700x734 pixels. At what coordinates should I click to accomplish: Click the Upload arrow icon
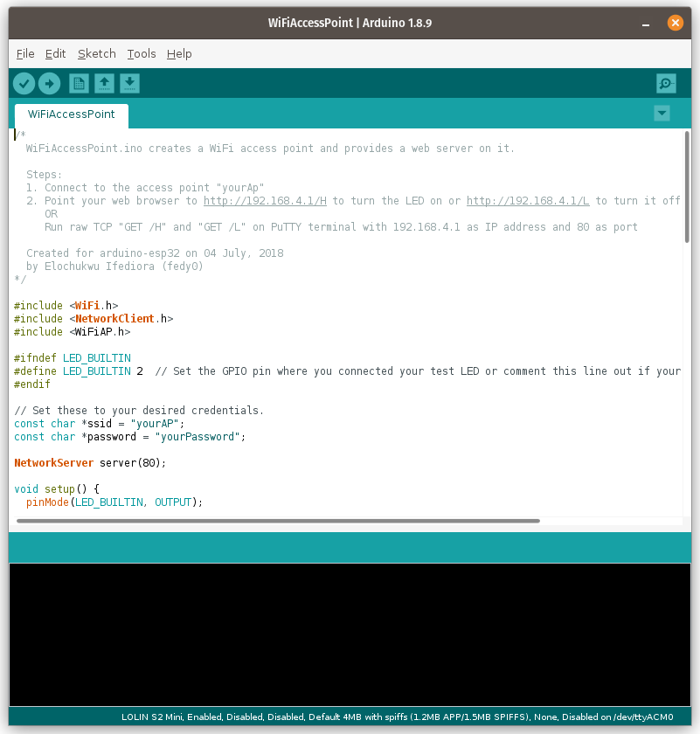pyautogui.click(x=50, y=84)
